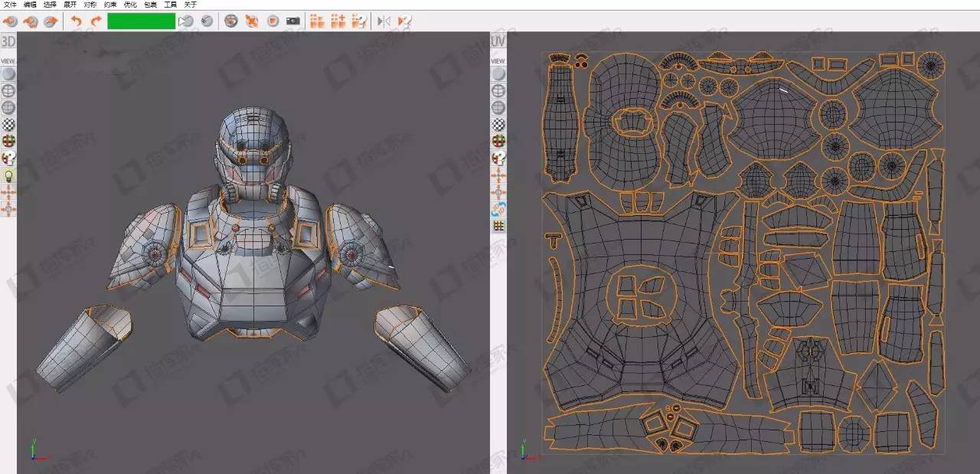
Task: Click the 3D view label button
Action: 8,41
